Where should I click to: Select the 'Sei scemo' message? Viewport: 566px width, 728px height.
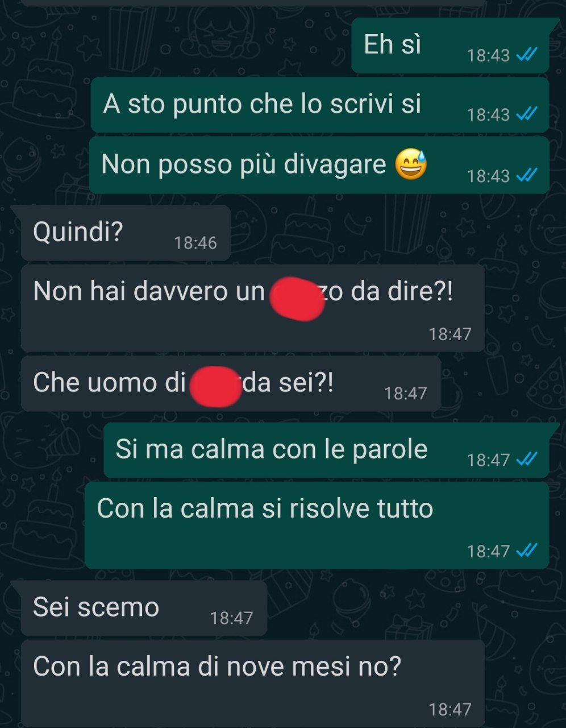(144, 609)
